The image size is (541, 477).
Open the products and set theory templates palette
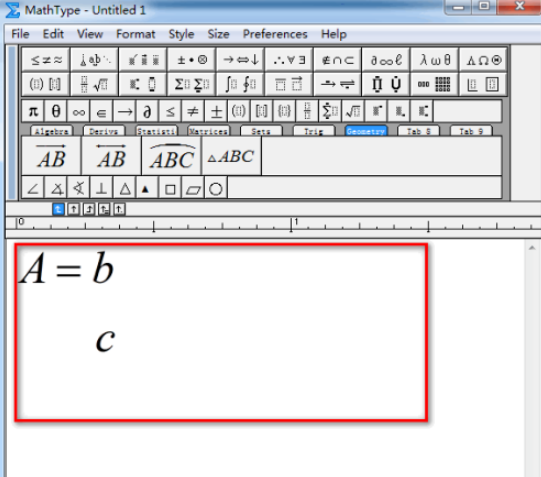click(386, 84)
